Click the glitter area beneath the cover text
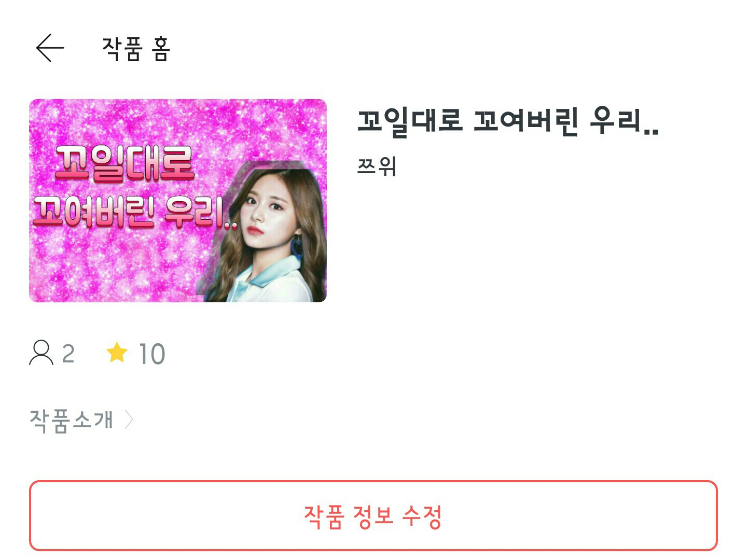The width and height of the screenshot is (747, 560). click(114, 264)
